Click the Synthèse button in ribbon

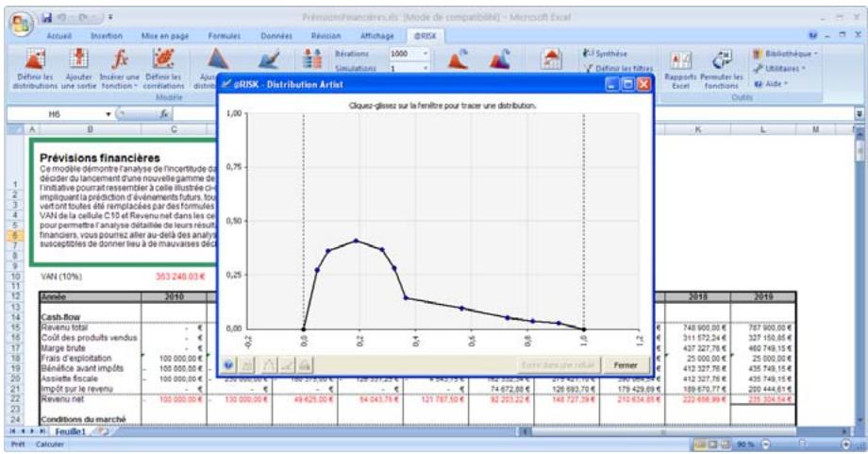point(611,53)
